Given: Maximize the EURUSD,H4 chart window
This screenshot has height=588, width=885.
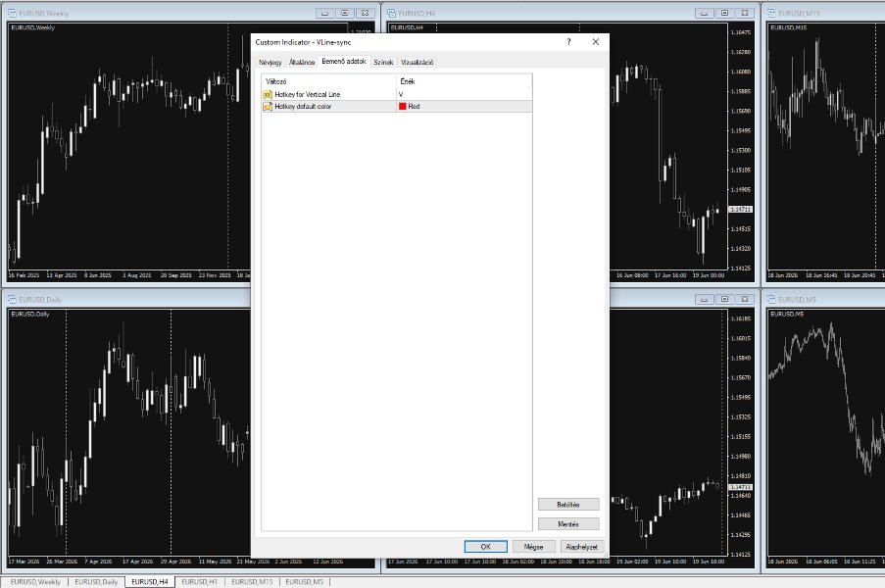Looking at the screenshot, I should point(724,13).
